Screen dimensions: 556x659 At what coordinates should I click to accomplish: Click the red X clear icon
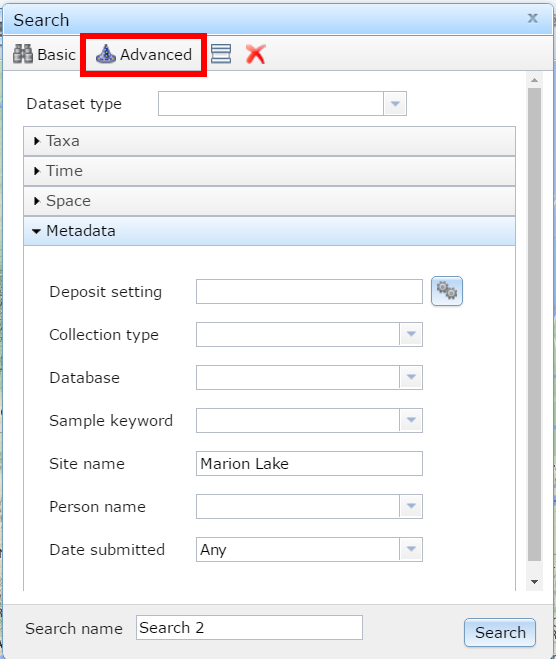point(256,54)
